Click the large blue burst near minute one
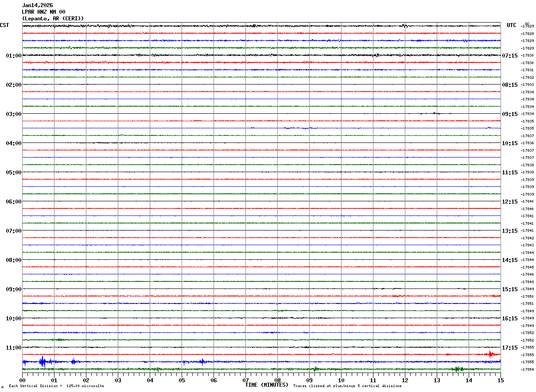Viewport: 536px width, 392px height. click(x=43, y=362)
